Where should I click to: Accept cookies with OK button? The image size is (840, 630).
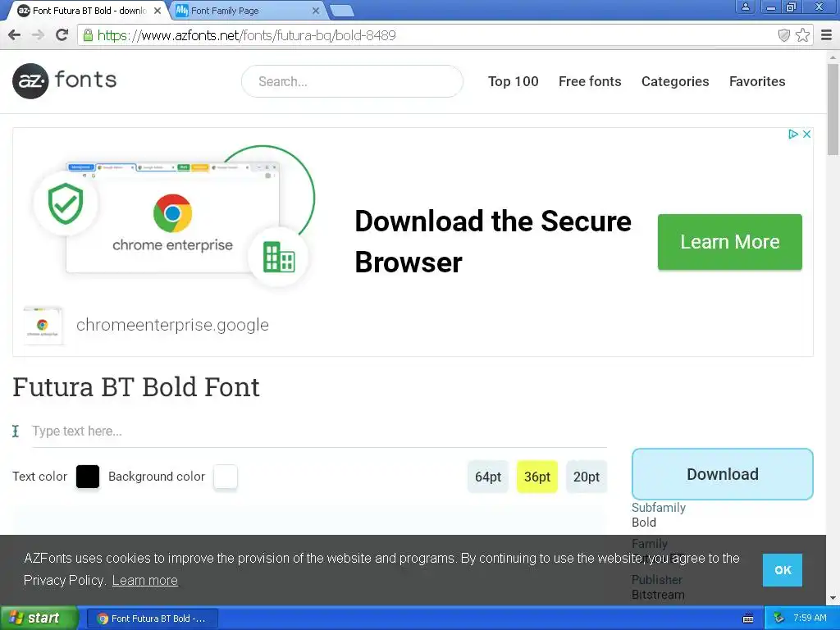point(783,570)
